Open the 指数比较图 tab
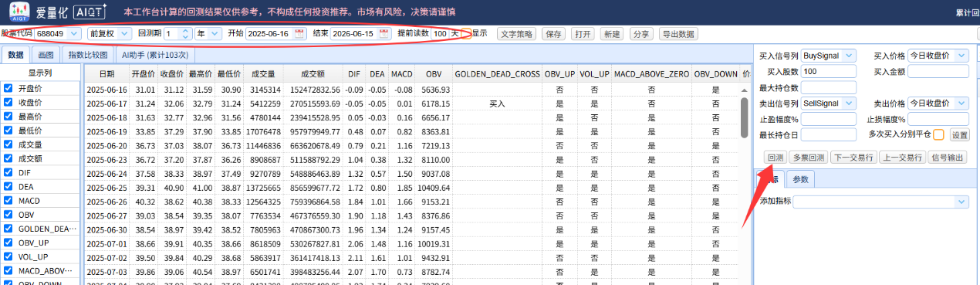 pos(88,55)
